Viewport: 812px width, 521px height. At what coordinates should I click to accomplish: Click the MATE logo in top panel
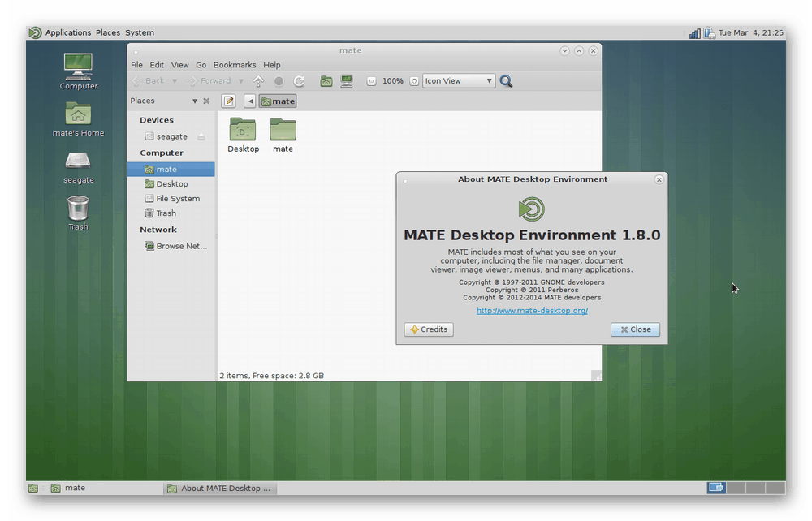(35, 32)
